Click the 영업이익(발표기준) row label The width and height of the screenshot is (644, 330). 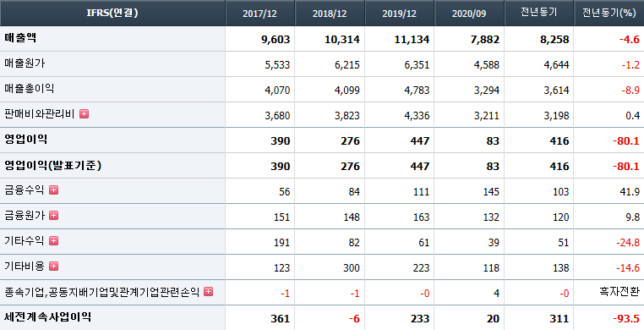(52, 165)
